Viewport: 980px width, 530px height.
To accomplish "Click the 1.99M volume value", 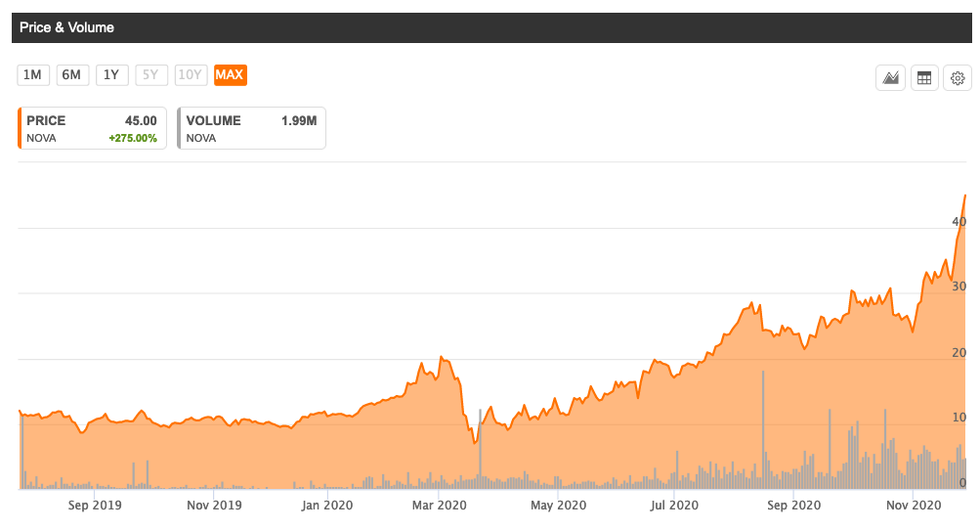I will 298,120.
